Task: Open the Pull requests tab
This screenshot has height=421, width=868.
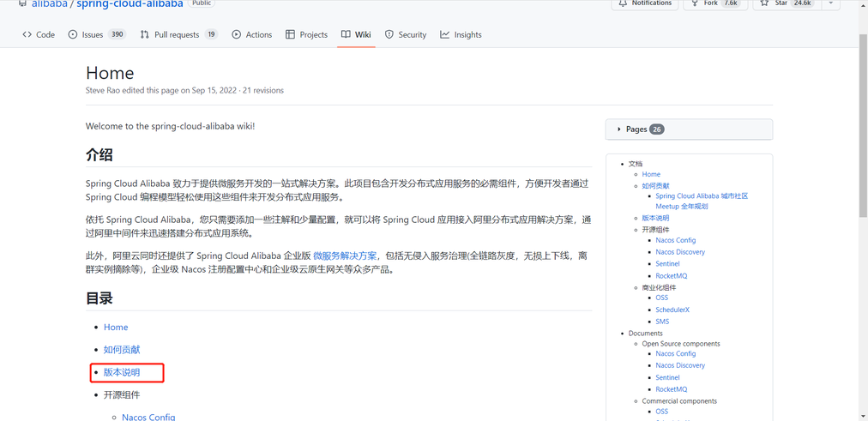Action: click(x=178, y=34)
